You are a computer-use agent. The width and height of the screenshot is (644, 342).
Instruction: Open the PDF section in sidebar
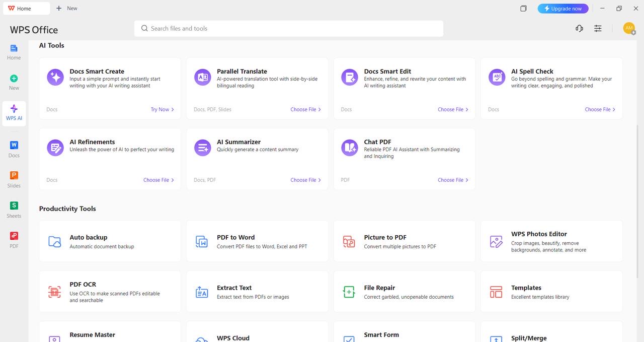14,240
